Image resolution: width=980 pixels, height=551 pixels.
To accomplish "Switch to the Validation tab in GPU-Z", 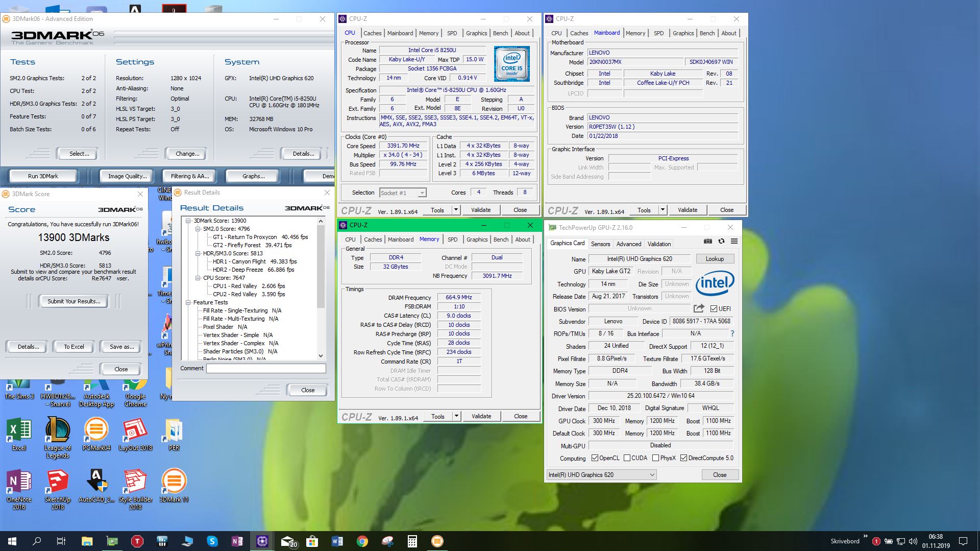I will 659,244.
